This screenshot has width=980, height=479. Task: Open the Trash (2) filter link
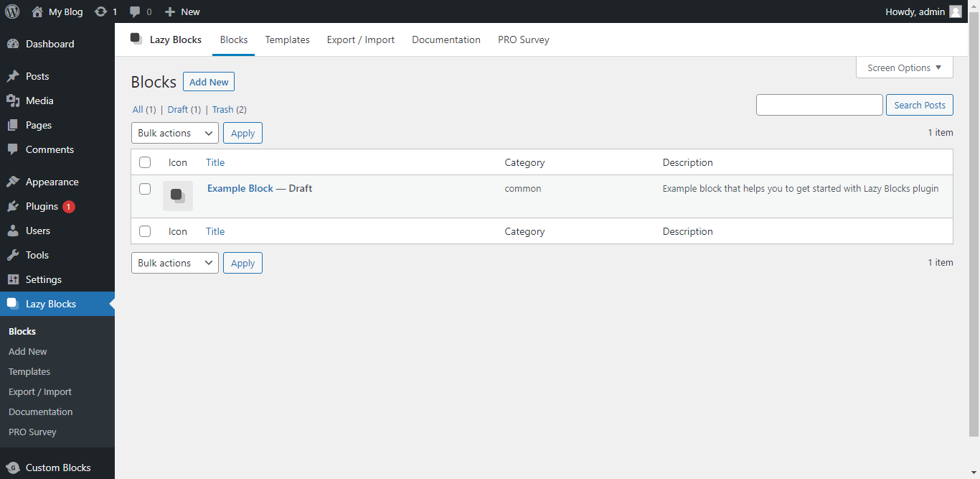pyautogui.click(x=222, y=109)
